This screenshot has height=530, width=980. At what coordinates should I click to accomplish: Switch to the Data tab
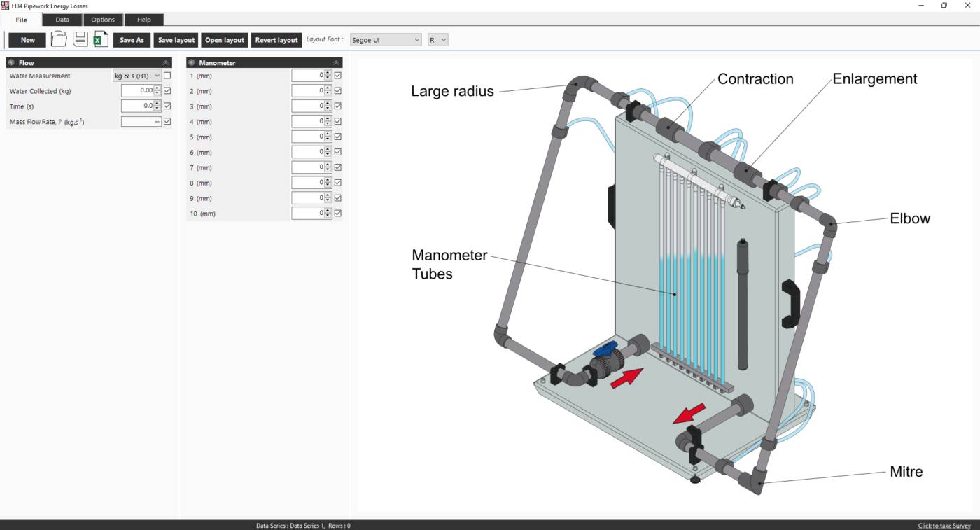(x=62, y=20)
